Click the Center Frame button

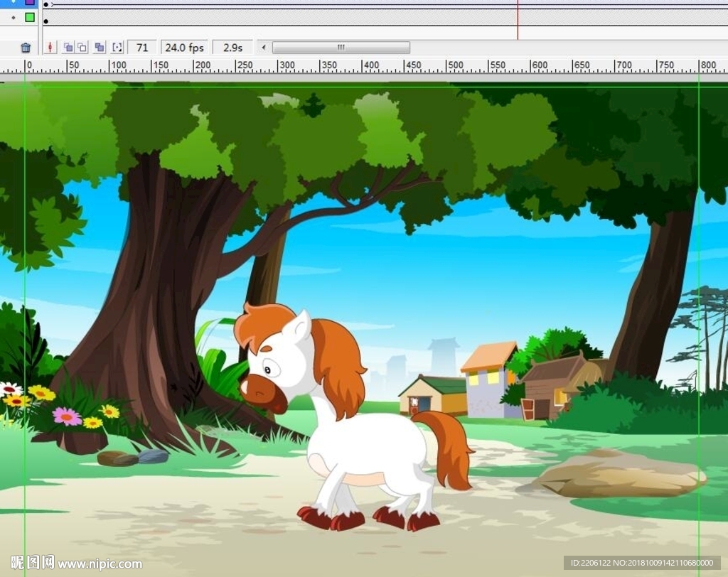50,48
